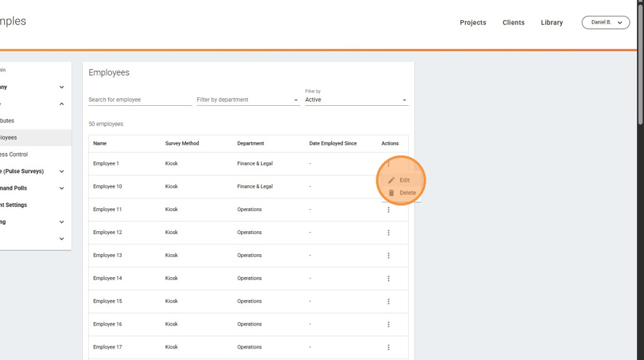Select the Employees sidebar item

click(x=35, y=137)
